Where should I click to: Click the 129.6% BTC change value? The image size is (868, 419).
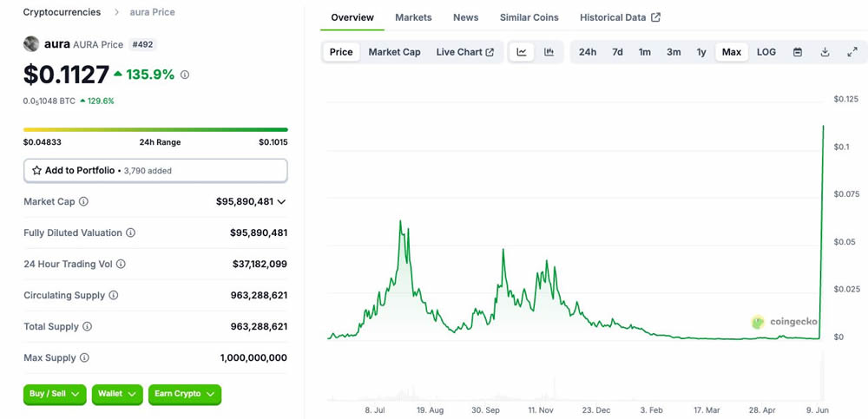click(100, 101)
